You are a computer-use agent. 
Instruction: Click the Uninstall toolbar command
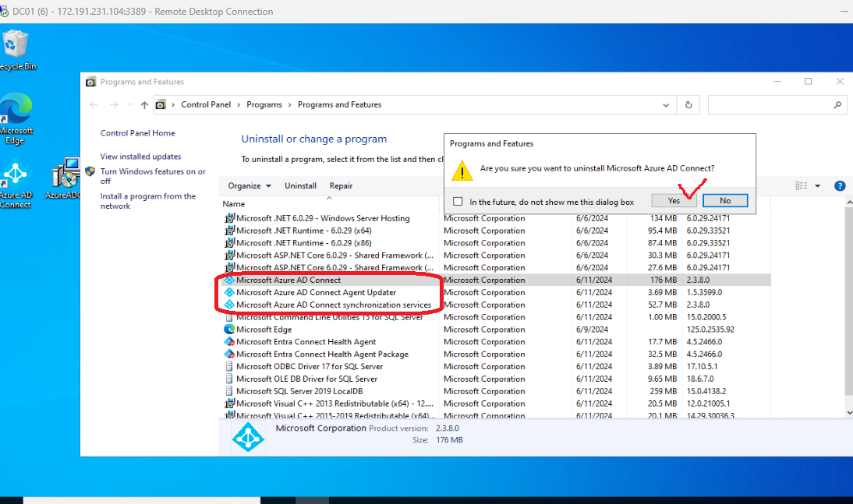coord(300,186)
